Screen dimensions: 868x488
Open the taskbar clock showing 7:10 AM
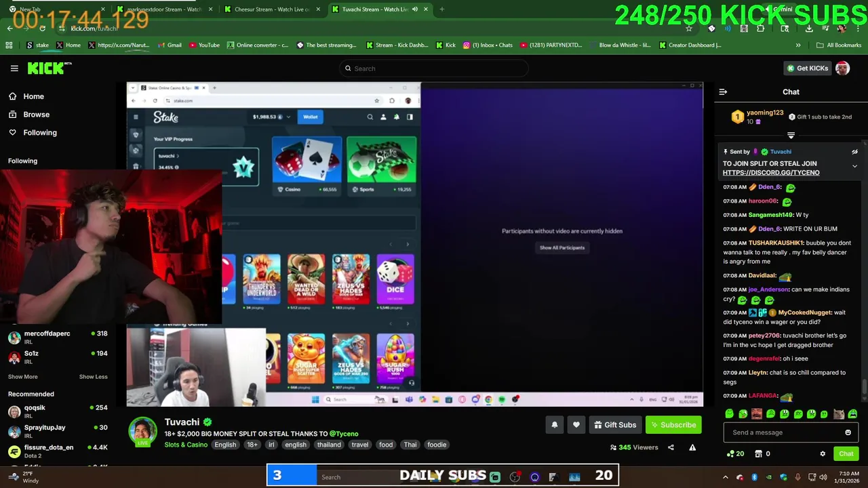point(848,477)
